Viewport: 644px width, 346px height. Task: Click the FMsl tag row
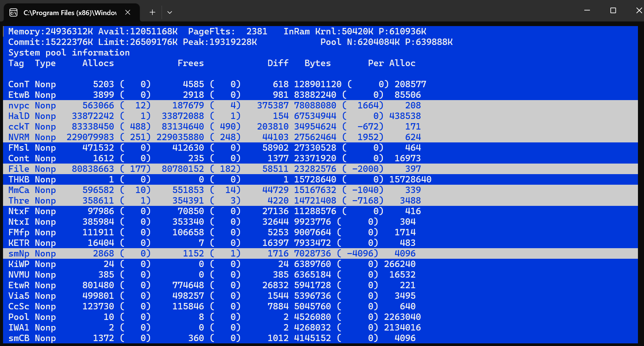320,148
